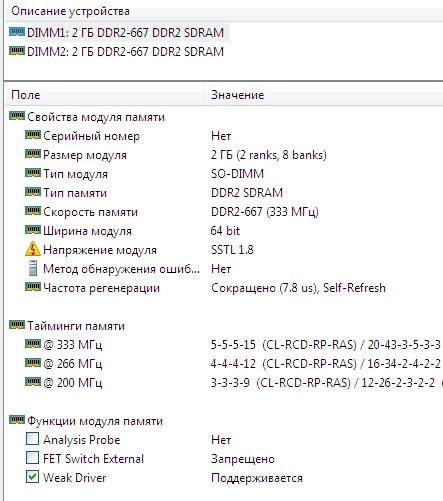Select Нет value in Серийный номер row
The width and height of the screenshot is (443, 501).
(221, 136)
